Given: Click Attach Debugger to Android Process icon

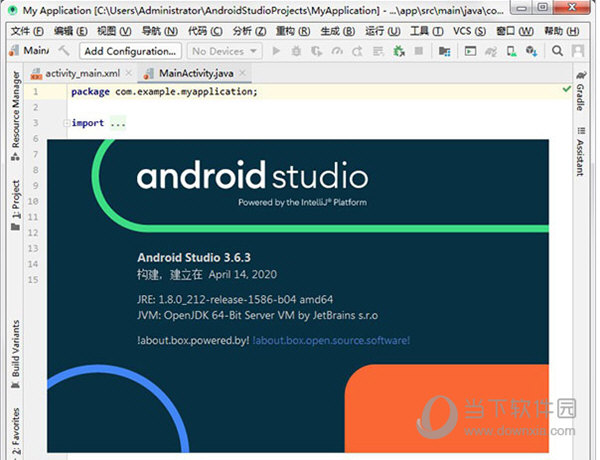Looking at the screenshot, I should [x=398, y=50].
